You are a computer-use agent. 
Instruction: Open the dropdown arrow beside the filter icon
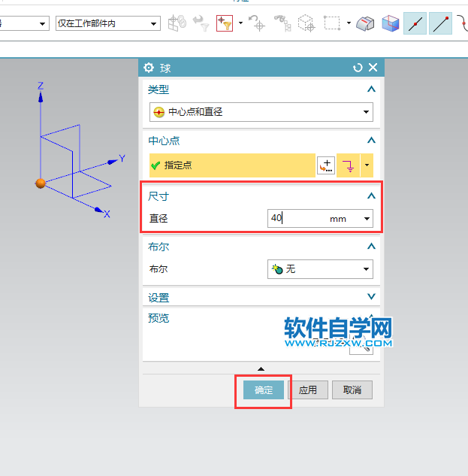[x=241, y=23]
